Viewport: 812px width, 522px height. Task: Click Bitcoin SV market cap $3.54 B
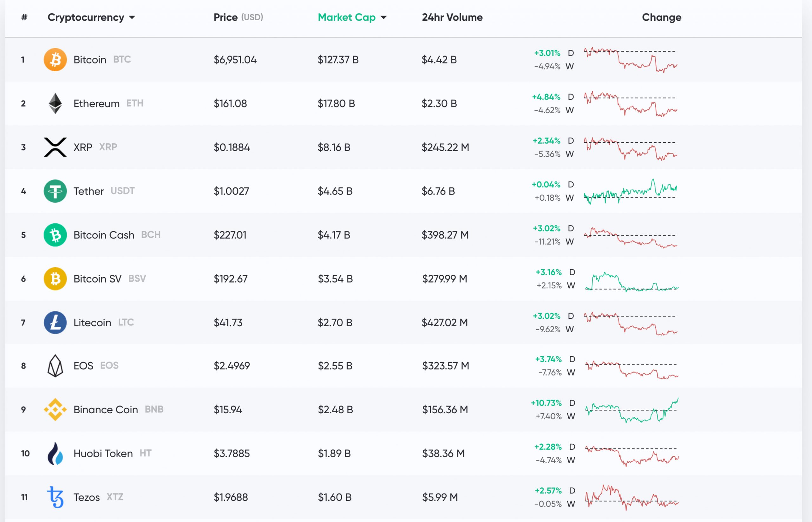click(335, 279)
